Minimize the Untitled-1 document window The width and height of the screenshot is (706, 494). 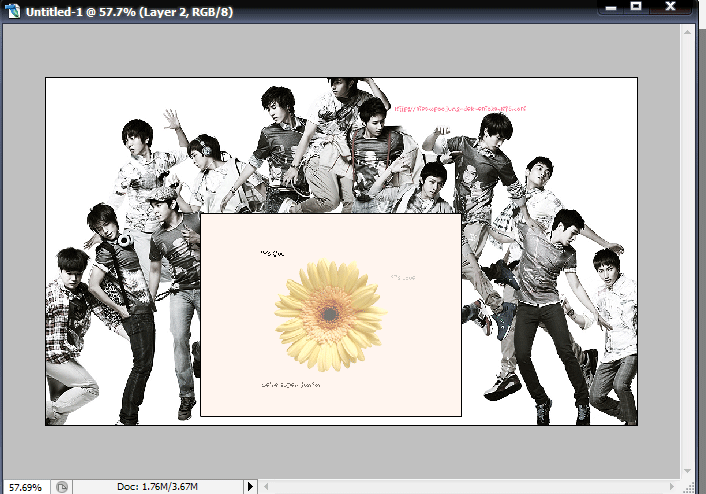[611, 7]
